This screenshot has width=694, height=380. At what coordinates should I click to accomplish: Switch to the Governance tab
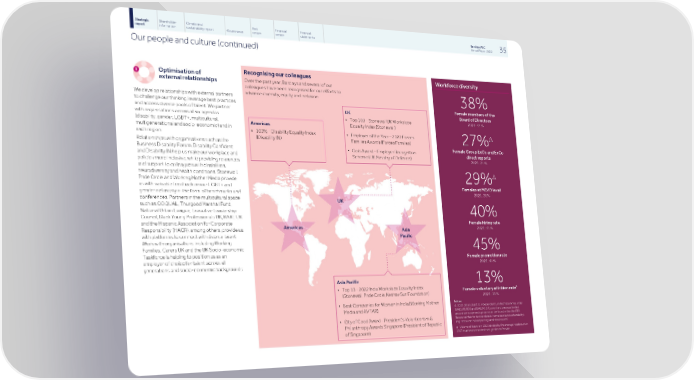[235, 31]
